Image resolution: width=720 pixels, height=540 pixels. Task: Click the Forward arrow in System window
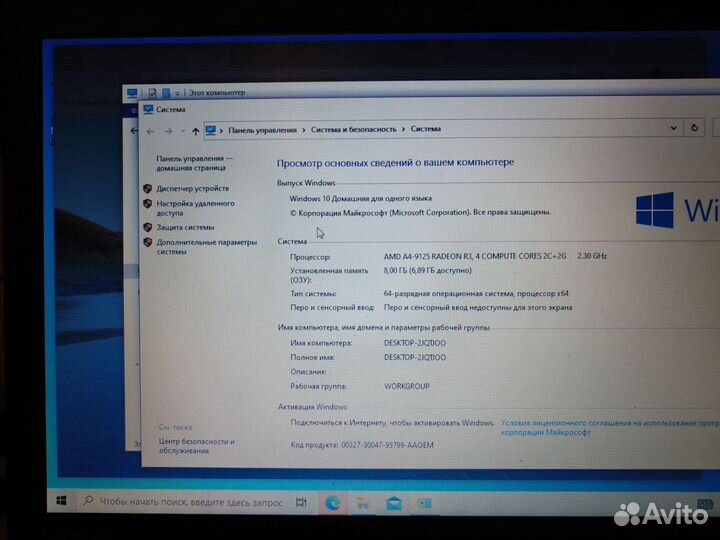click(x=169, y=132)
